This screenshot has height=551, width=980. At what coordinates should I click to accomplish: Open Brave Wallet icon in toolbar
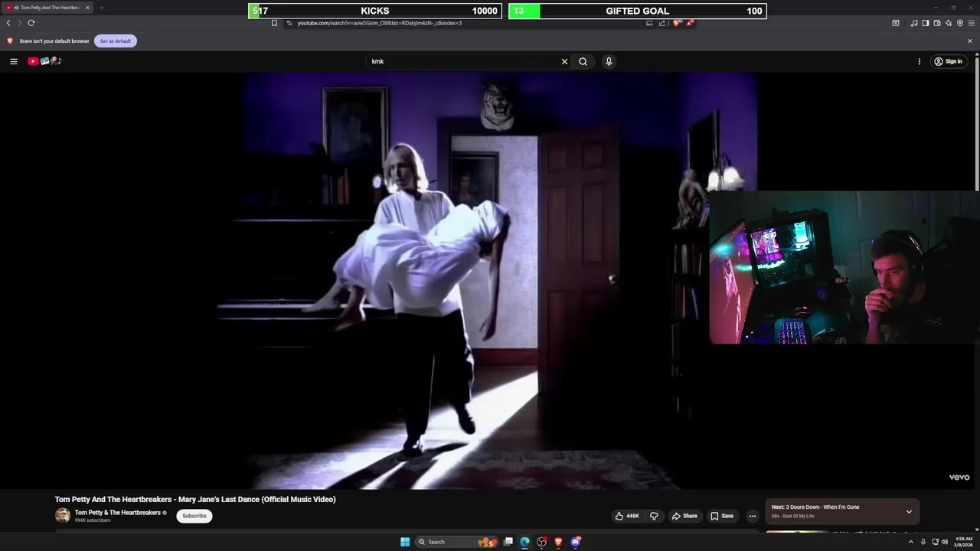tap(937, 23)
